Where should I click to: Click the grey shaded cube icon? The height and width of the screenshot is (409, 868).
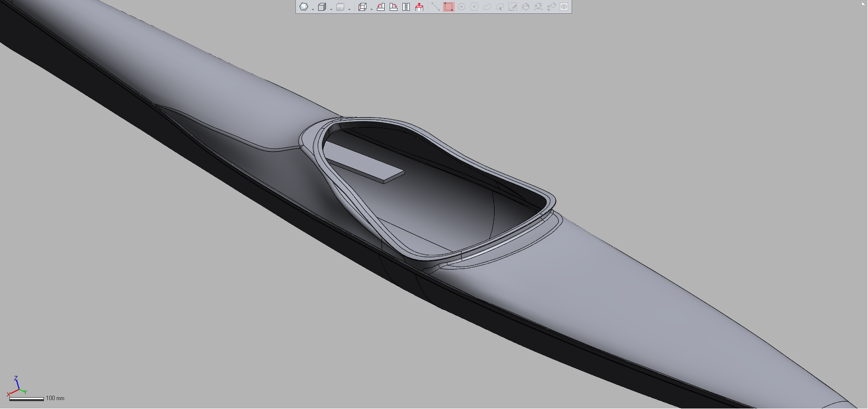coord(340,7)
